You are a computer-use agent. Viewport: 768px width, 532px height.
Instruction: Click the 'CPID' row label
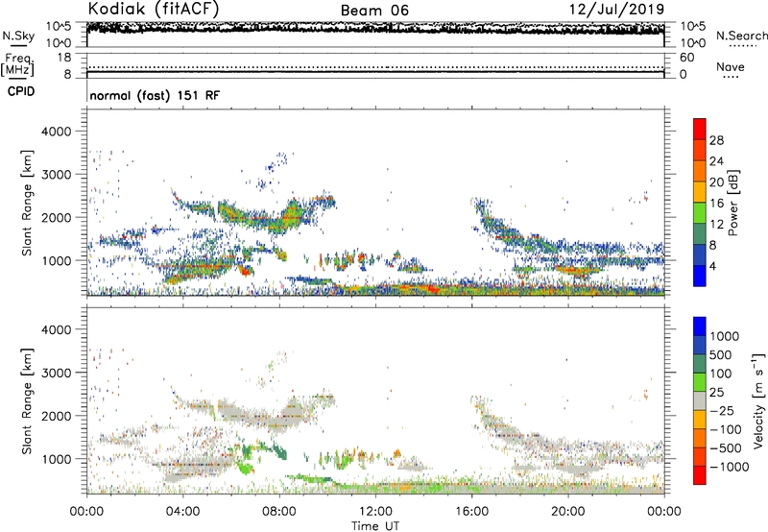[21, 91]
